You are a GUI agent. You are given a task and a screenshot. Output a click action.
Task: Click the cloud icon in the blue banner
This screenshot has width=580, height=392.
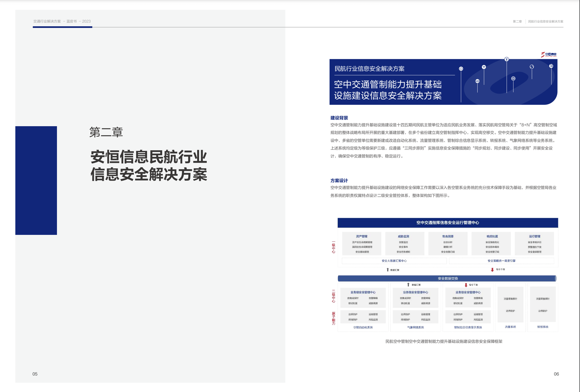pyautogui.click(x=461, y=69)
